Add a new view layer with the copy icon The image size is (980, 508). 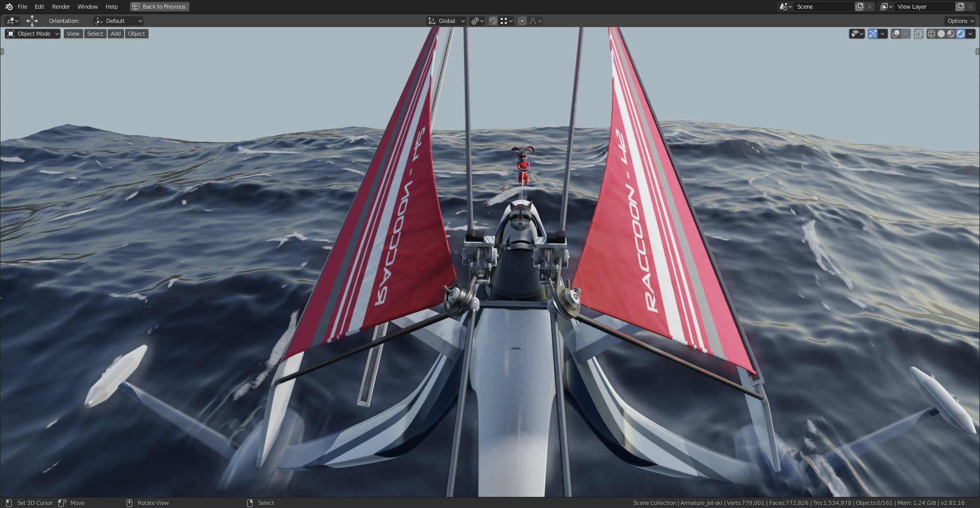tap(960, 7)
